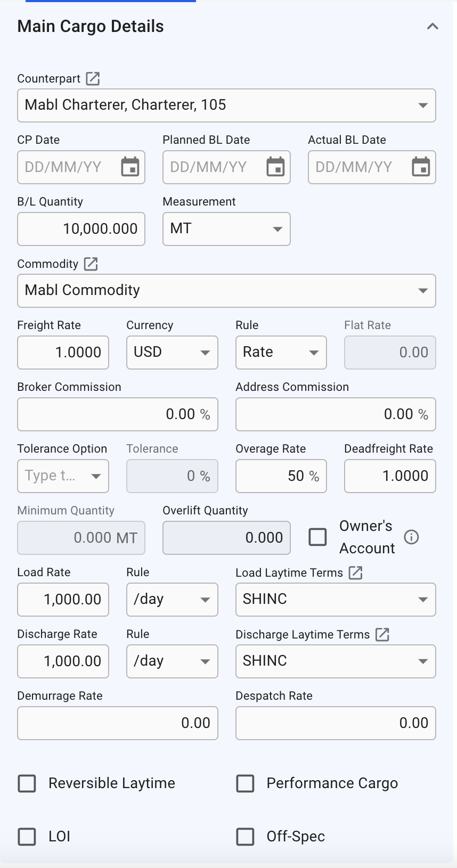The image size is (457, 868).
Task: Open the Actual BL Date calendar picker
Action: 421,167
